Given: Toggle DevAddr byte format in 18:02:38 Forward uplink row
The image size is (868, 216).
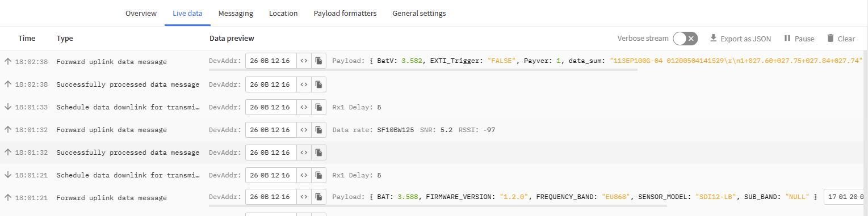Looking at the screenshot, I should click(304, 61).
